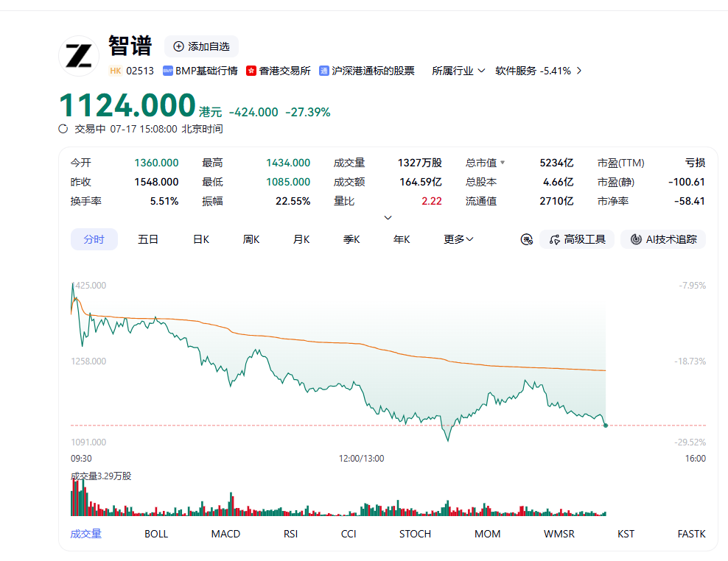Open the 软件服务 -5.41% sector link
Viewport: 728px width, 561px height.
(538, 71)
